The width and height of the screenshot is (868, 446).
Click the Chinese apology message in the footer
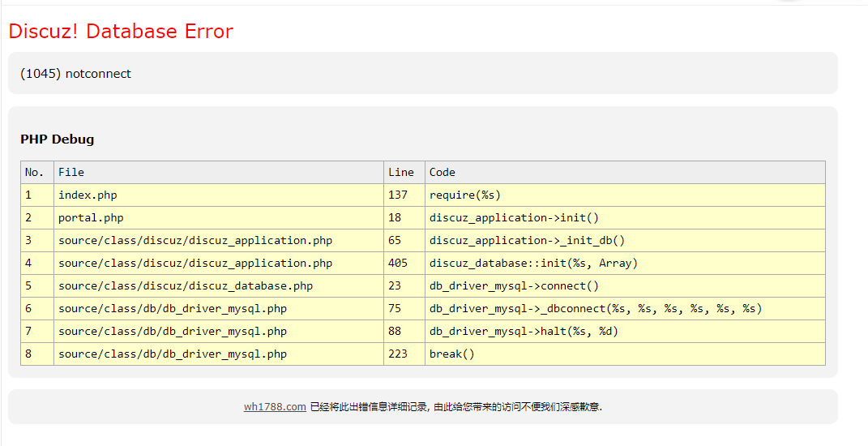click(x=455, y=406)
